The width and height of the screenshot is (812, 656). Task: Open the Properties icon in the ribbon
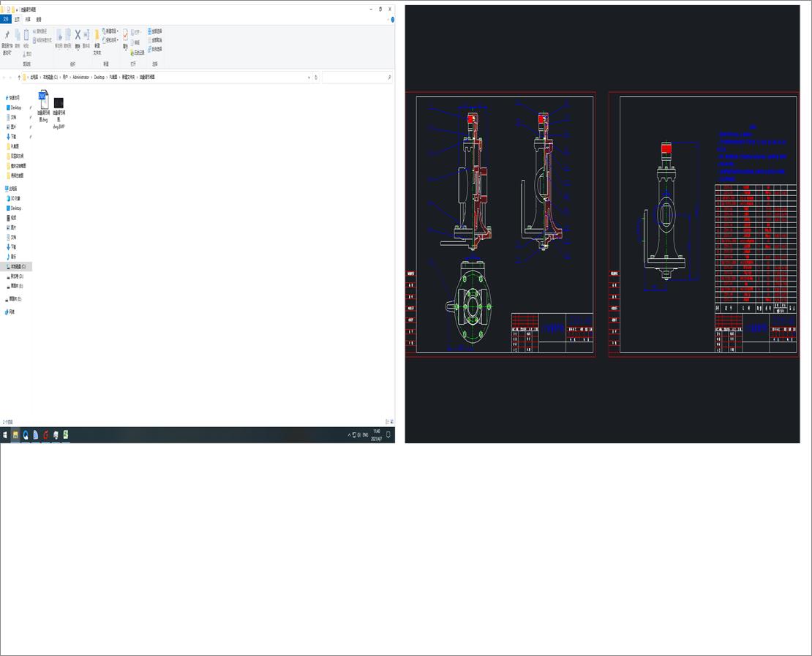pyautogui.click(x=125, y=35)
